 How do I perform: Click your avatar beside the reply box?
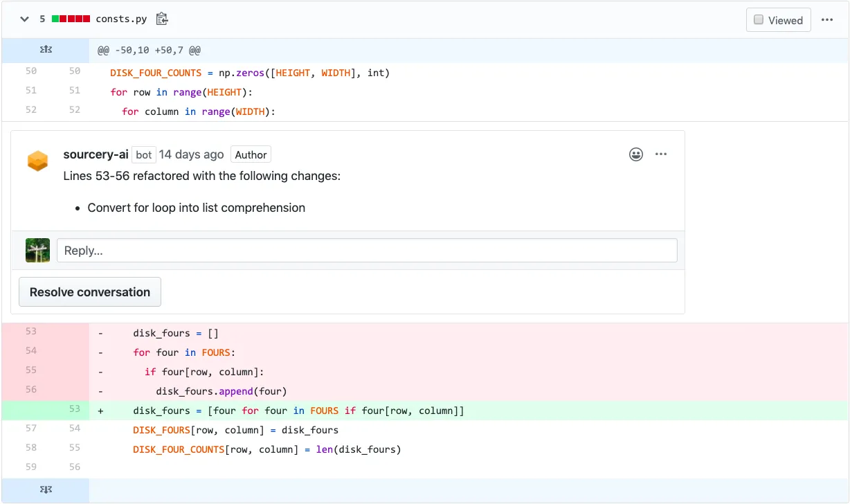[37, 250]
